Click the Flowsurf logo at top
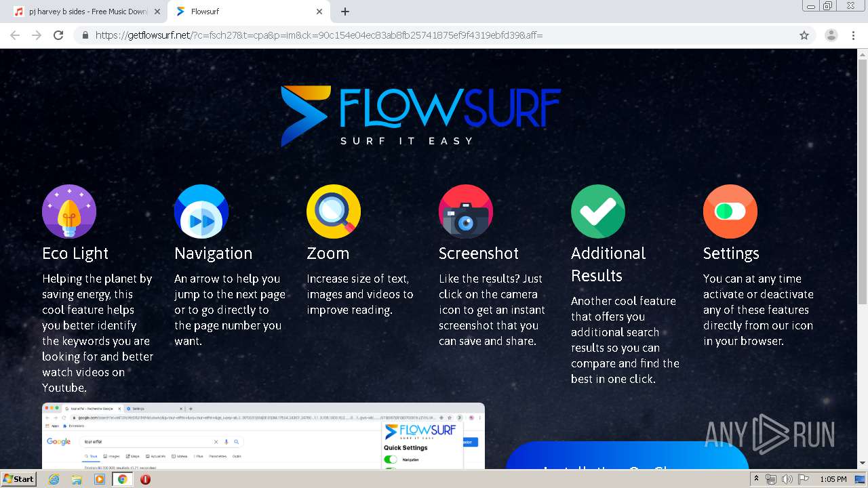Image resolution: width=868 pixels, height=488 pixels. [421, 116]
